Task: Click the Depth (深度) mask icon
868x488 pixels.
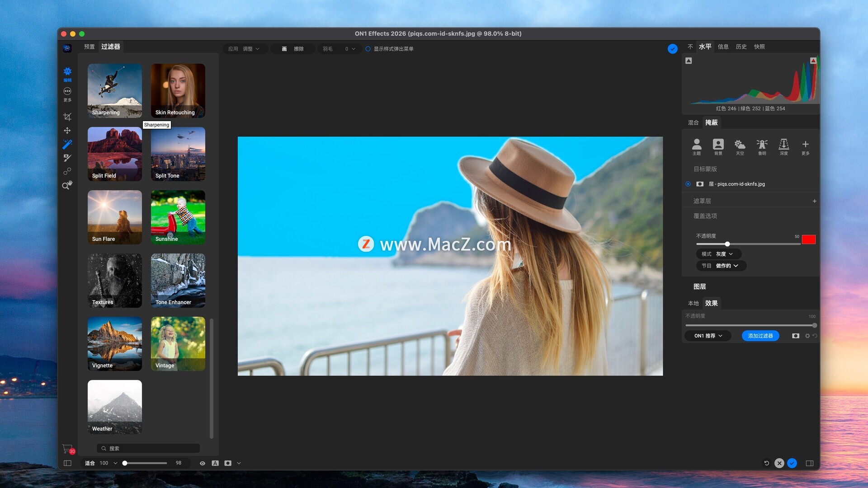Action: tap(783, 146)
